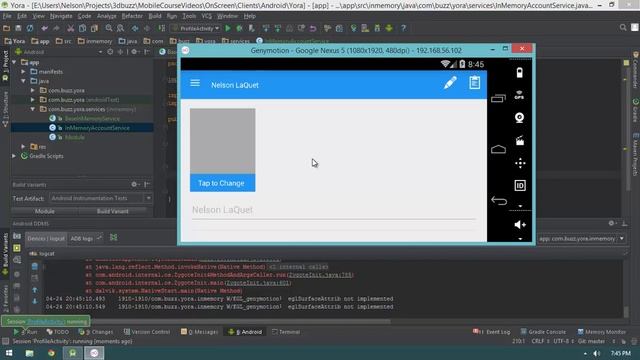Select InMemoryAccountService in project tree
The height and width of the screenshot is (360, 640).
point(97,128)
